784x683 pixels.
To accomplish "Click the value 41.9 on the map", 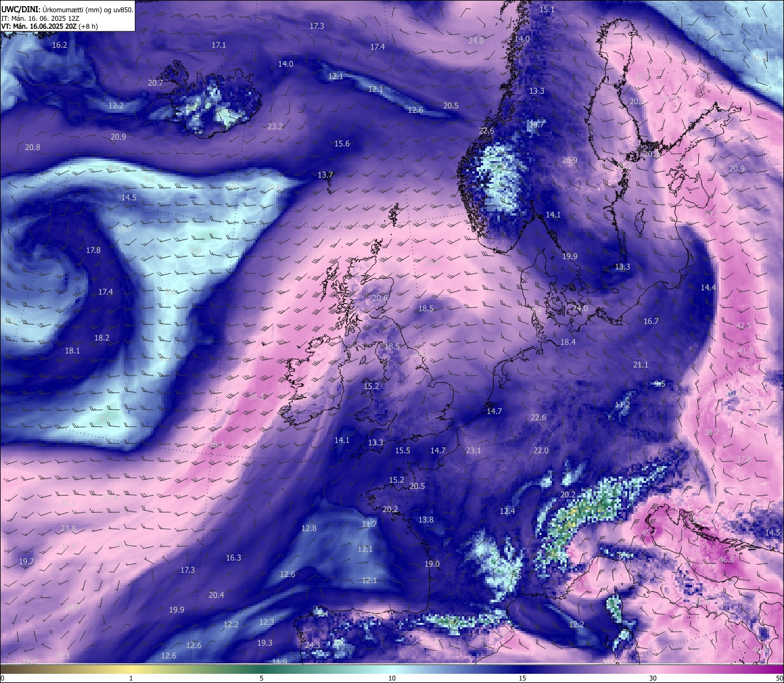I will 745,351.
